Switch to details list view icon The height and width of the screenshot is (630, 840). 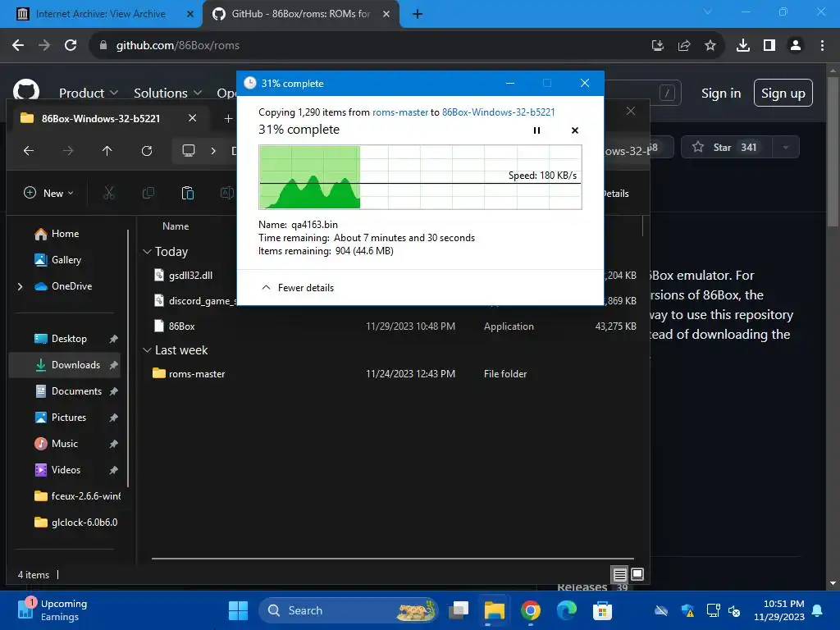coord(620,574)
